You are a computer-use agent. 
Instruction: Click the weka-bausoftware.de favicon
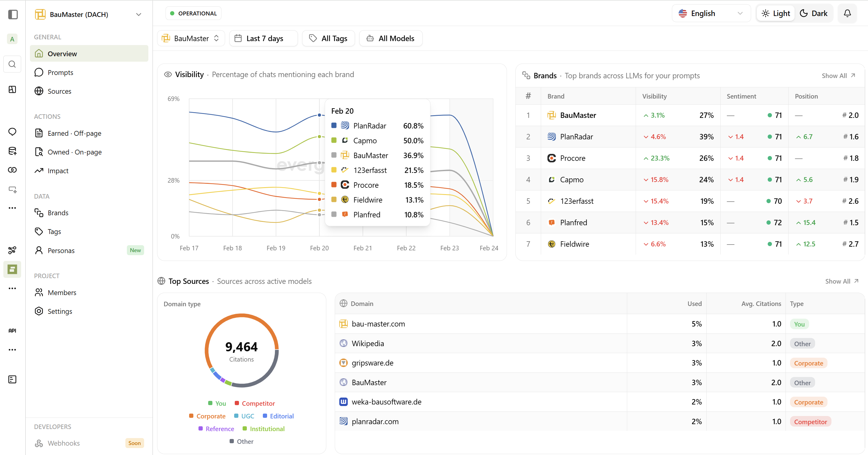(343, 402)
